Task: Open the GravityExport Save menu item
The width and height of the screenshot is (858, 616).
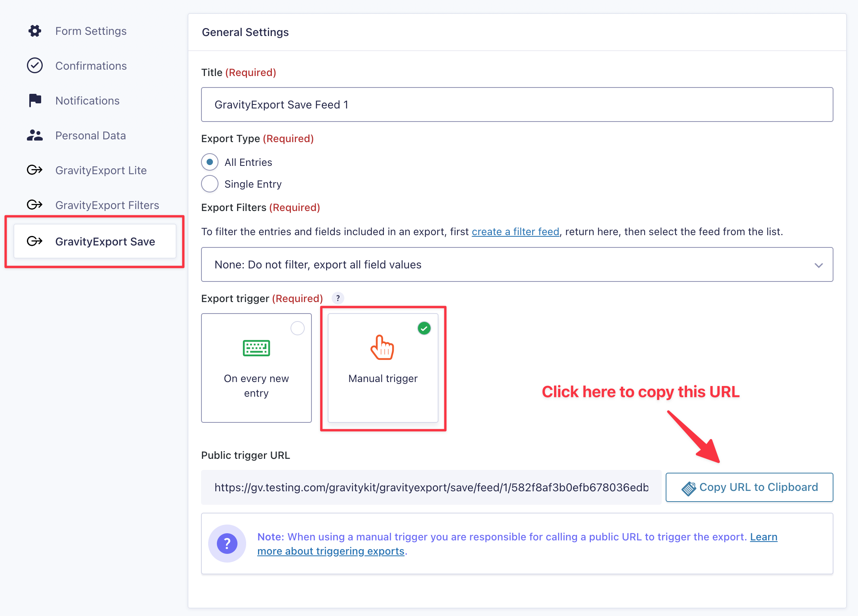Action: [x=105, y=241]
